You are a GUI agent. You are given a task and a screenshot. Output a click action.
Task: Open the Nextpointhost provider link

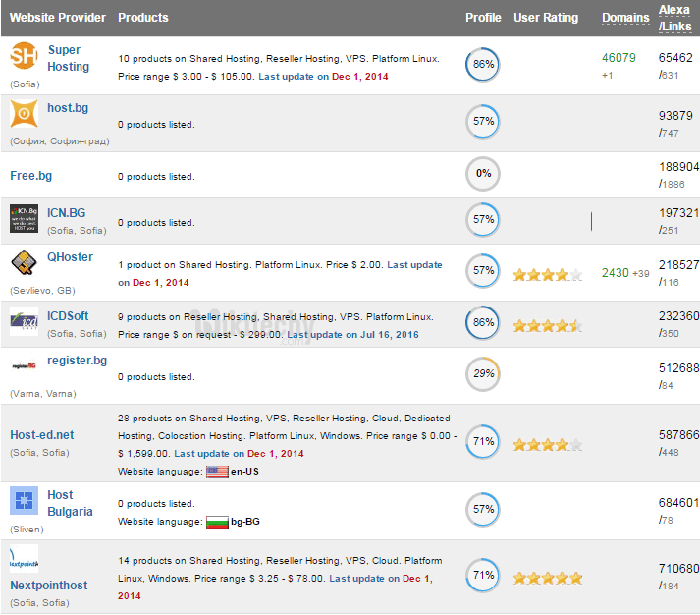[49, 586]
